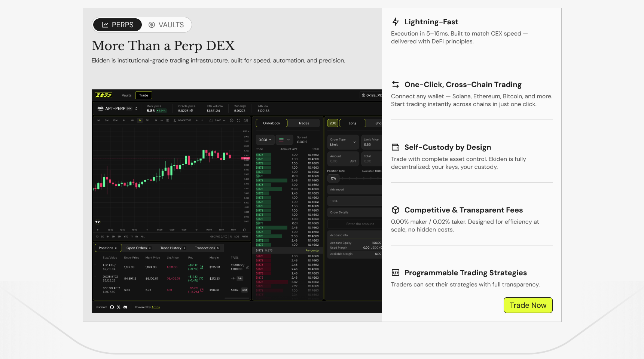Image resolution: width=644 pixels, height=359 pixels.
Task: Click the candlestick chart style icon
Action: point(168,120)
